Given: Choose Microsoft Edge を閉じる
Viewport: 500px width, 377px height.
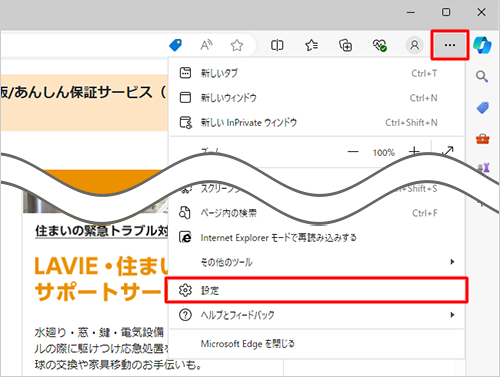Looking at the screenshot, I should pos(316,344).
